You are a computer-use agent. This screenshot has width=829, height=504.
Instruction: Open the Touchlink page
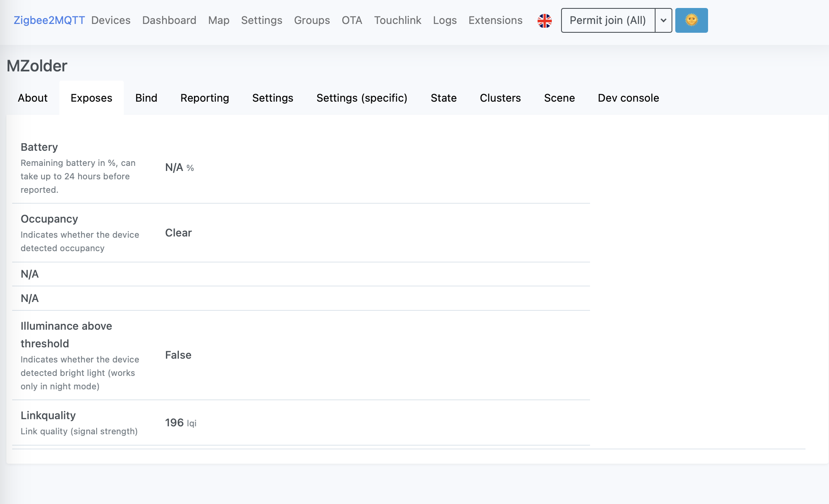397,20
